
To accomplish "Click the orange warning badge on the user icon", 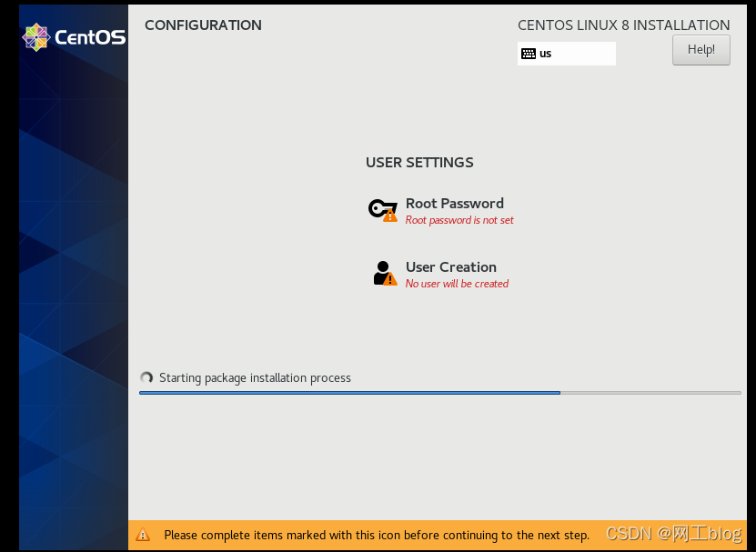I will pyautogui.click(x=390, y=279).
